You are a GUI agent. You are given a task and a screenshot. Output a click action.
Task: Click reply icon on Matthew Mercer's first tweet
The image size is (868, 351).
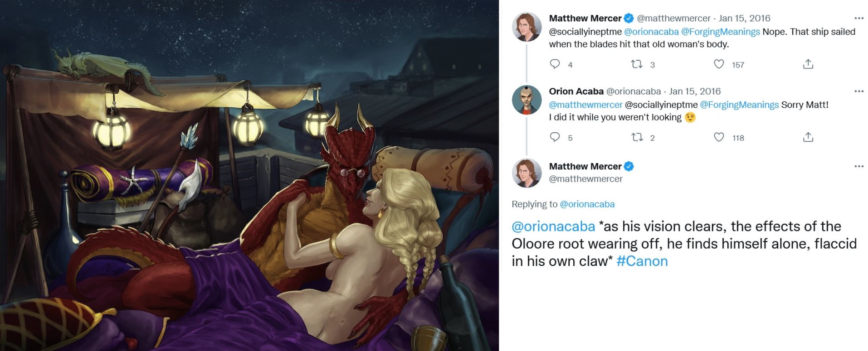pyautogui.click(x=555, y=64)
